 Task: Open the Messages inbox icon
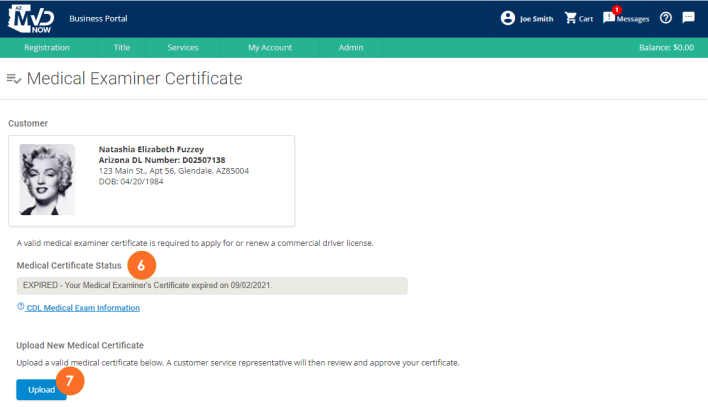pyautogui.click(x=609, y=19)
